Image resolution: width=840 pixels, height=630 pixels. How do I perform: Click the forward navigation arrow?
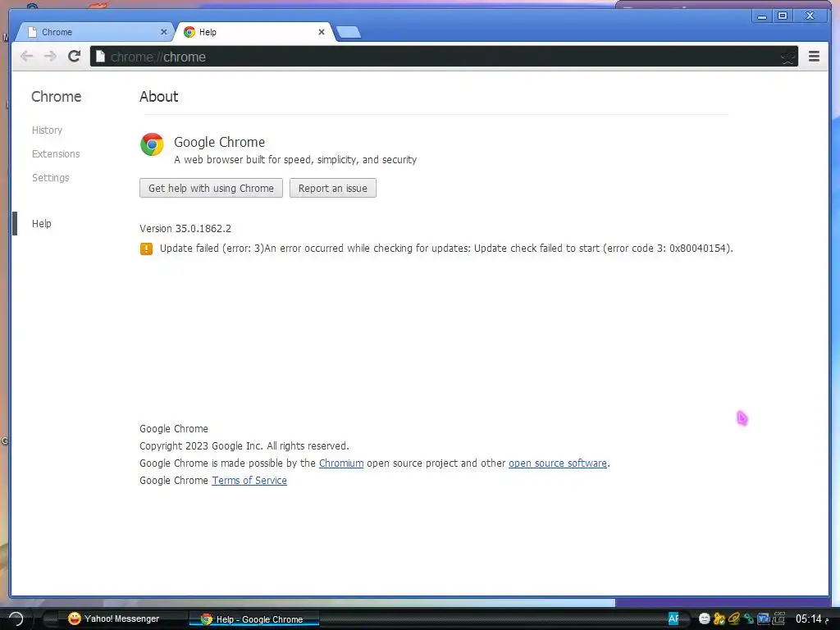[x=50, y=57]
